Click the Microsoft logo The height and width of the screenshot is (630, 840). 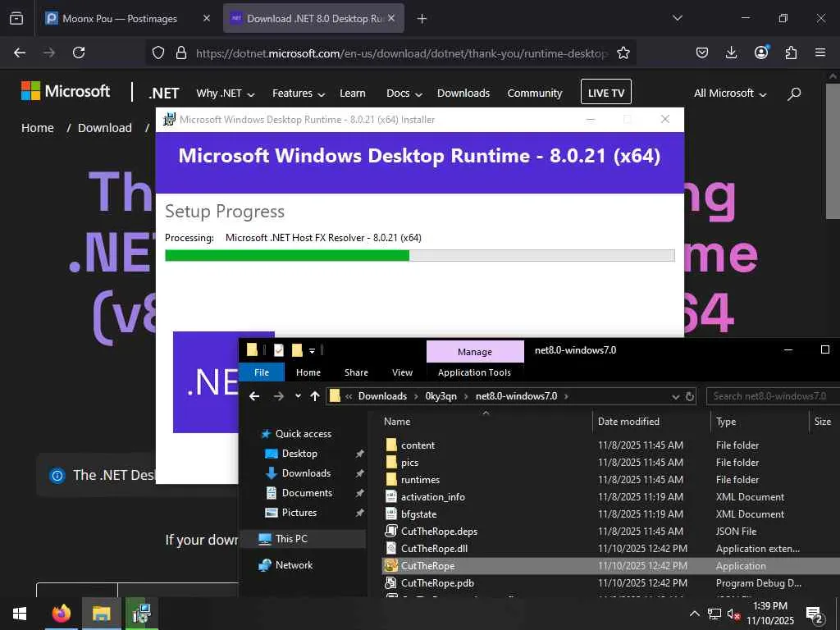point(66,91)
